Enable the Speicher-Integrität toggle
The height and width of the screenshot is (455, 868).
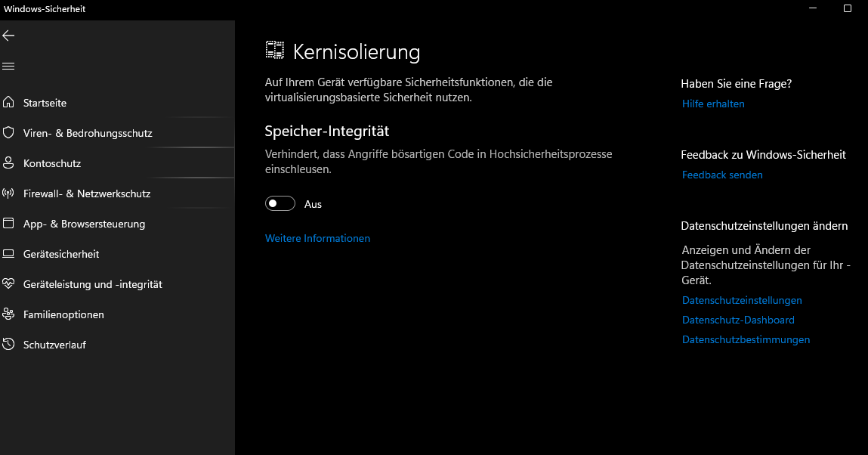point(280,204)
